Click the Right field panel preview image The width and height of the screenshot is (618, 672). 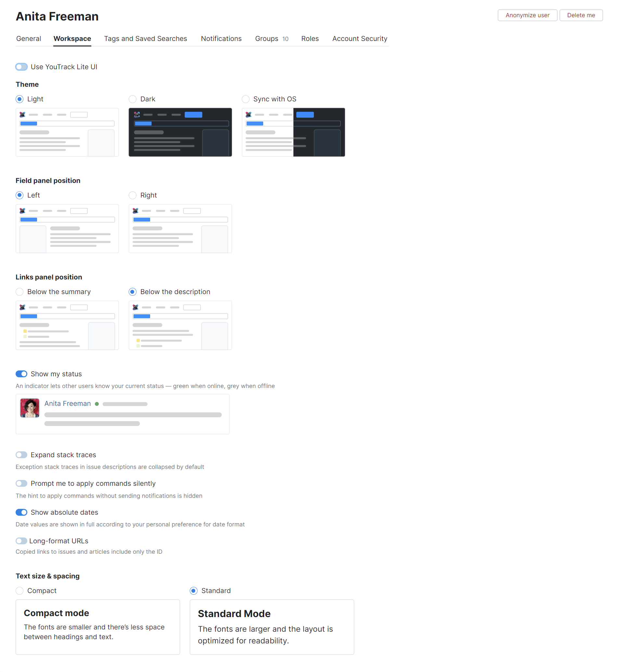tap(180, 228)
